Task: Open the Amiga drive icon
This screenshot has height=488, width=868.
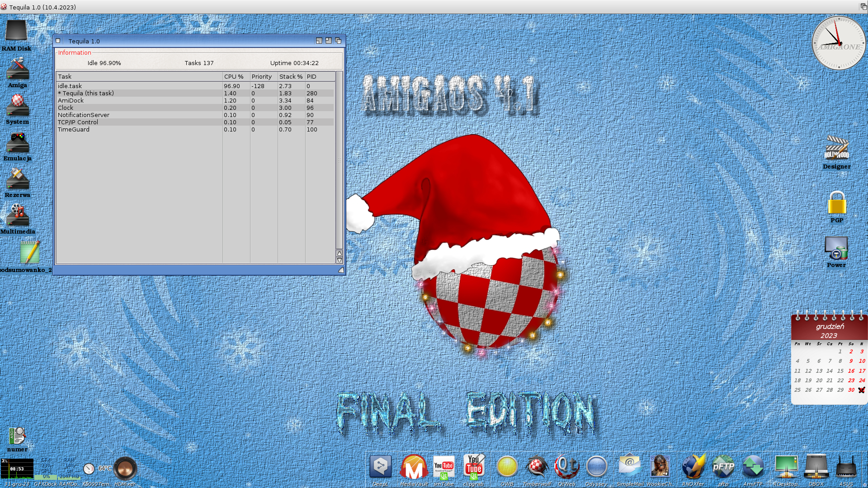Action: (x=17, y=72)
